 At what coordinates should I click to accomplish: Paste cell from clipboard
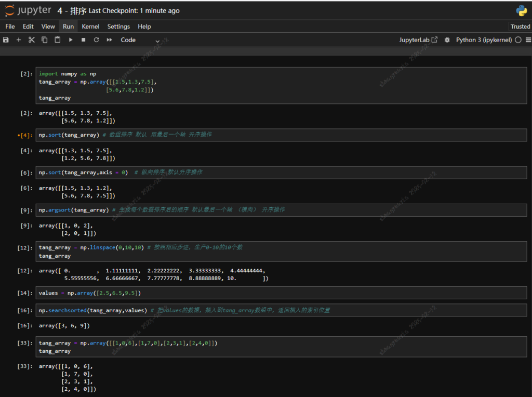[x=57, y=39]
